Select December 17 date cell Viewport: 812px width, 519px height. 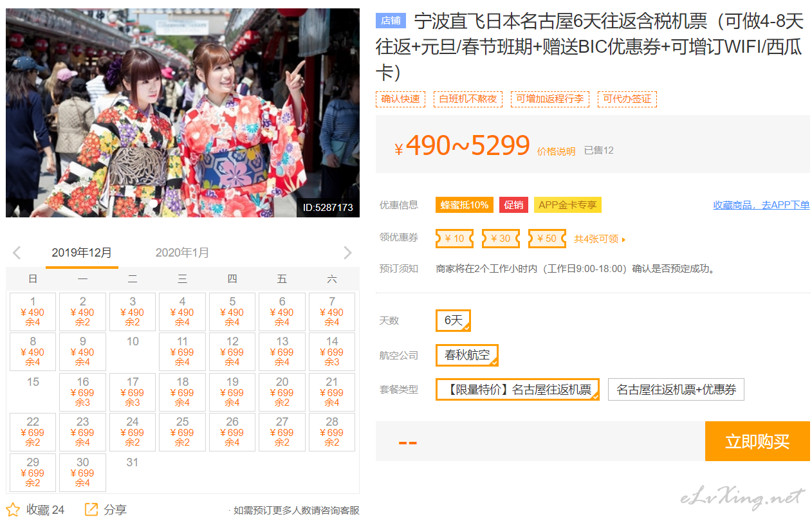[x=133, y=392]
